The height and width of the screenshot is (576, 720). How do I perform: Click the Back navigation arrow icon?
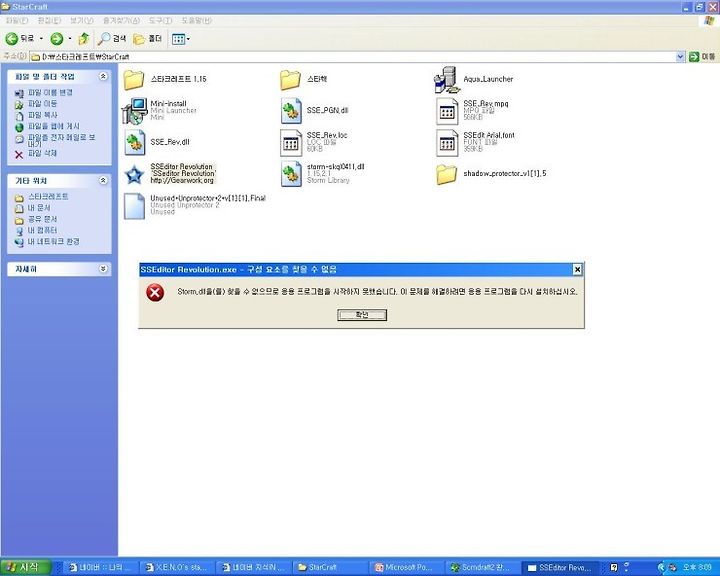11,39
